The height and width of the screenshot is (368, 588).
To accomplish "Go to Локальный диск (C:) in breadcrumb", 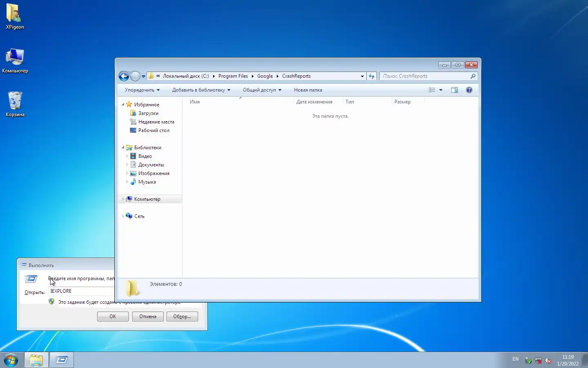I will click(x=186, y=76).
